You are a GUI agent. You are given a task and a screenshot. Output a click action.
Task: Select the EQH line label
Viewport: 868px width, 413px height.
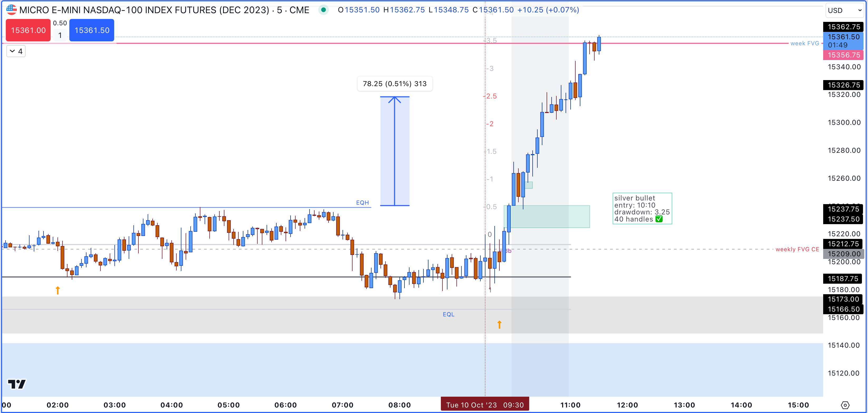(x=363, y=203)
